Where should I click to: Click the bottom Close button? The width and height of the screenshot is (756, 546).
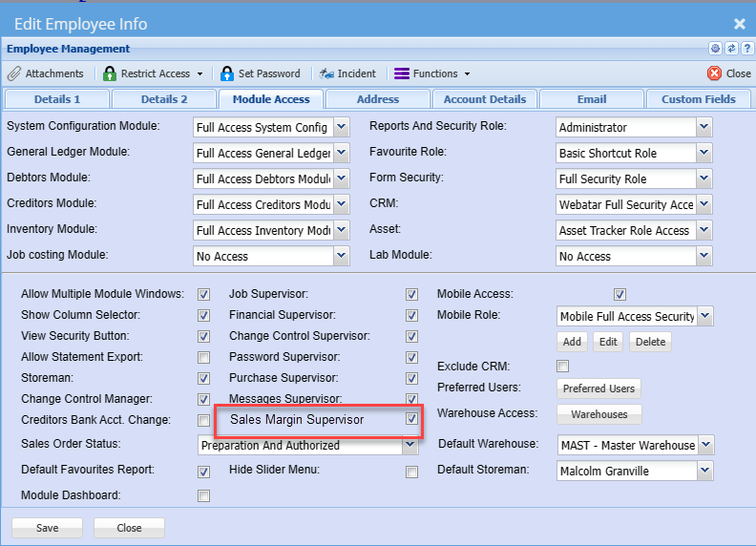pos(129,528)
